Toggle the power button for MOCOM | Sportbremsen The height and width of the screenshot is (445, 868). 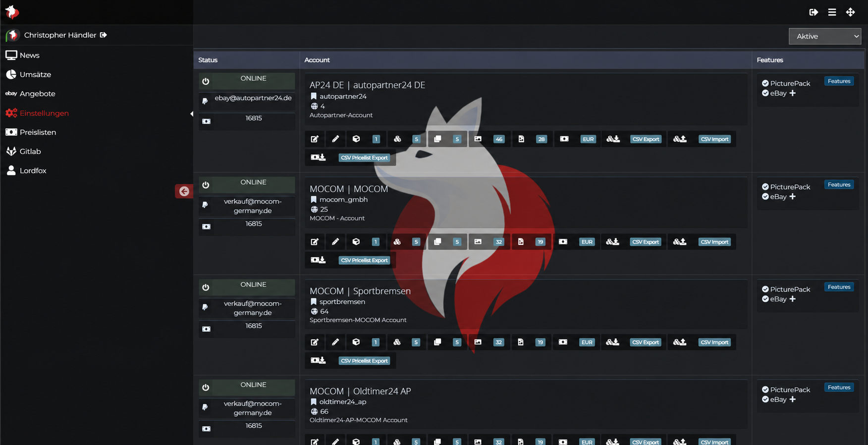point(206,287)
